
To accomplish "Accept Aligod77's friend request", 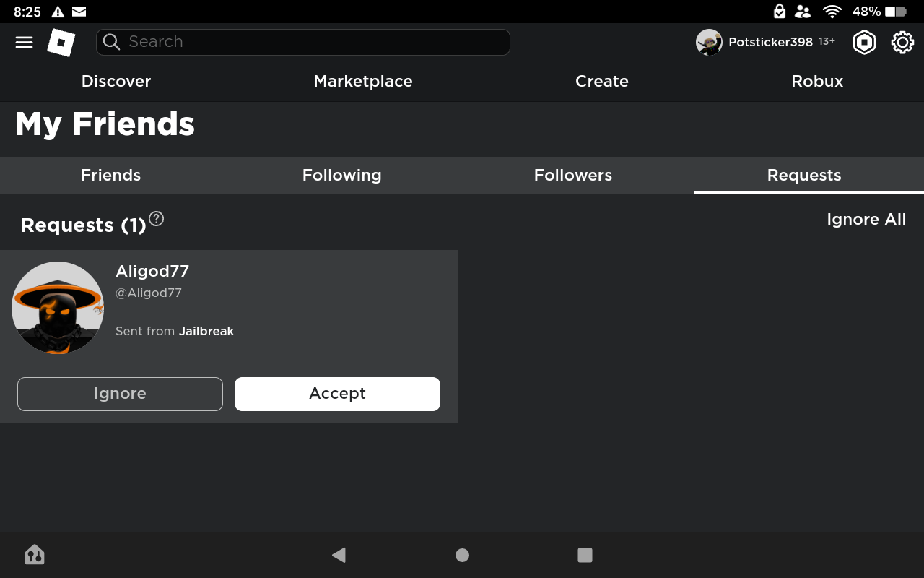I will [x=337, y=394].
